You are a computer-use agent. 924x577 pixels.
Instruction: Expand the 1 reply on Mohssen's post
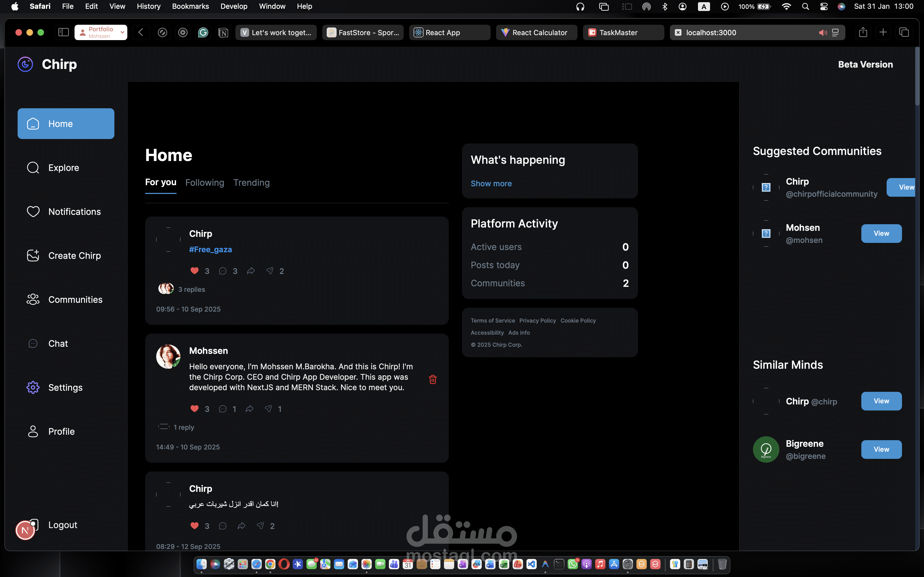tap(184, 428)
